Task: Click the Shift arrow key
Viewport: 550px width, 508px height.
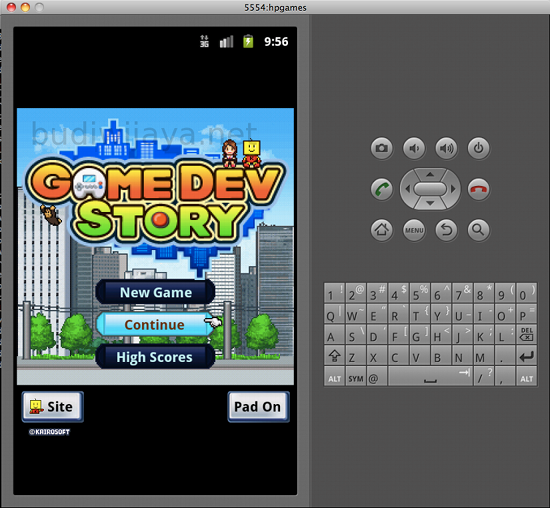Action: pos(334,356)
